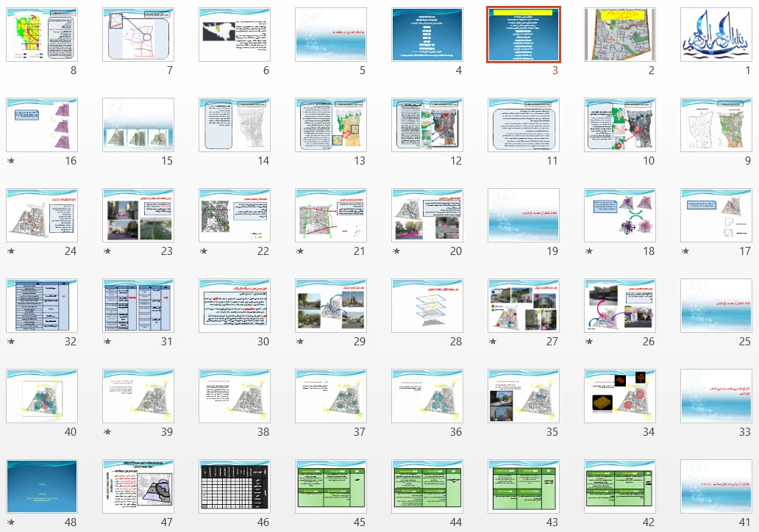Click the animation star under slide 16

(x=10, y=161)
